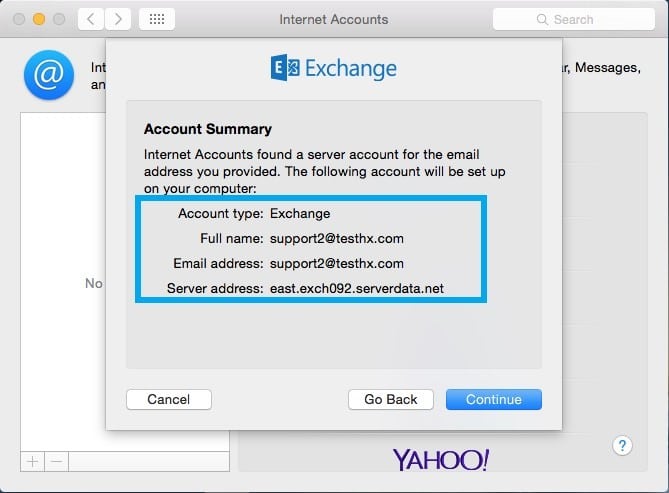Viewport: 669px width, 493px height.
Task: Click the Email address value support2@testhx.com
Action: pos(337,263)
